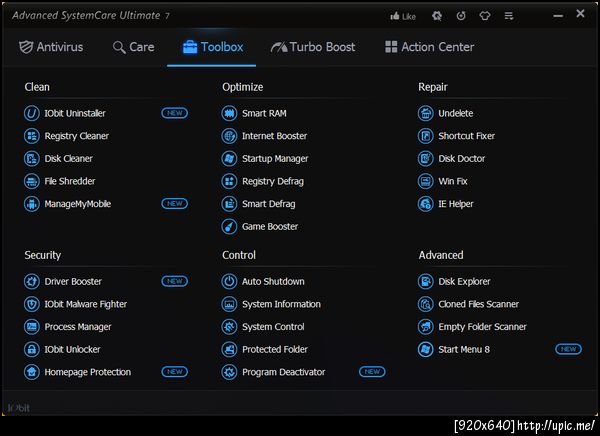Click the restore/refresh clock icon in title bar
600x436 pixels.
(461, 16)
